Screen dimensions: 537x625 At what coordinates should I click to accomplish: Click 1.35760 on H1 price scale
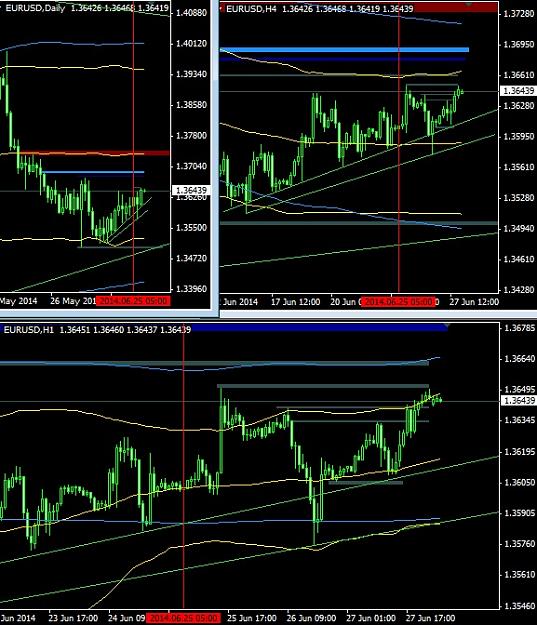pos(520,544)
